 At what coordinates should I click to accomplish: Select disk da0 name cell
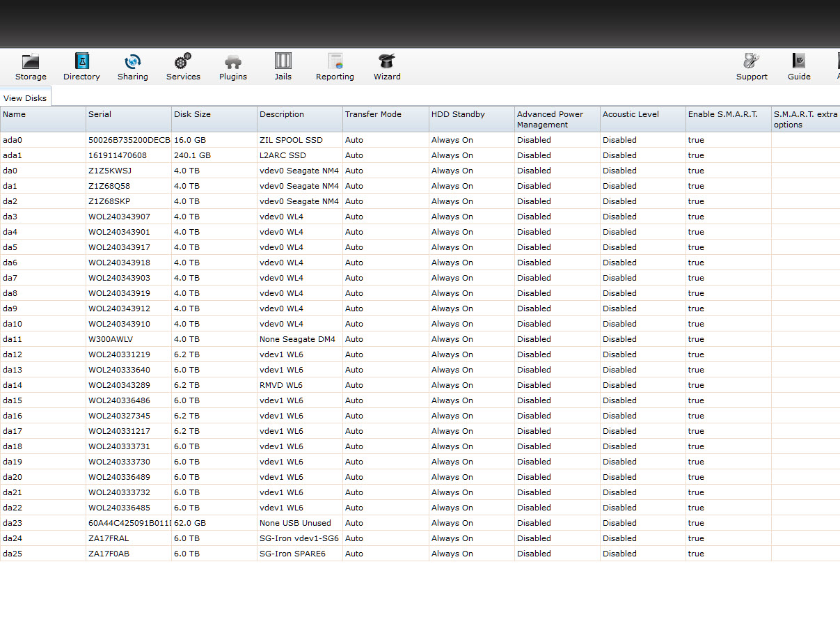(x=42, y=171)
